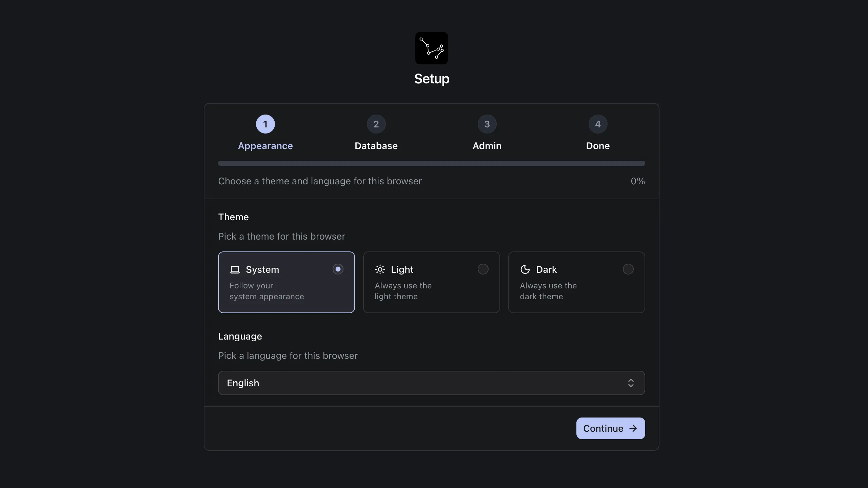Open the English language dropdown
The height and width of the screenshot is (488, 868).
431,383
